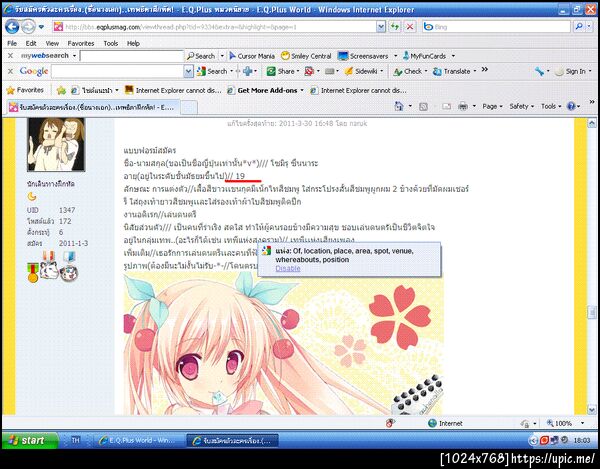600x469 pixels.
Task: Open the command bar Tools dropdown
Action: click(x=551, y=106)
